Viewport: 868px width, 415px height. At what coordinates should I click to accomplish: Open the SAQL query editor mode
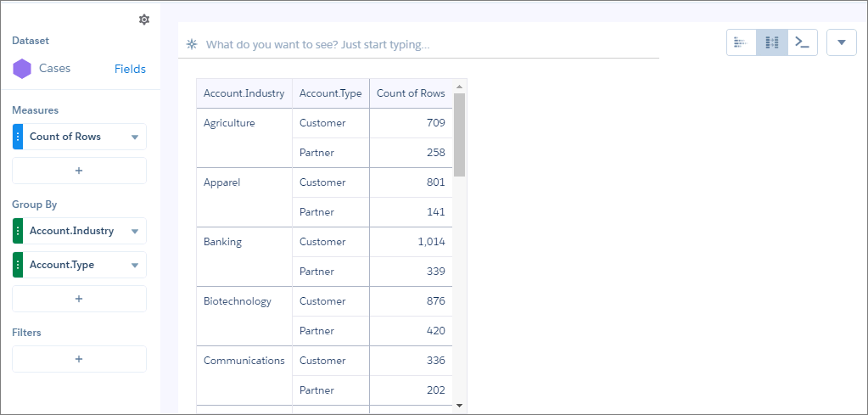point(802,42)
